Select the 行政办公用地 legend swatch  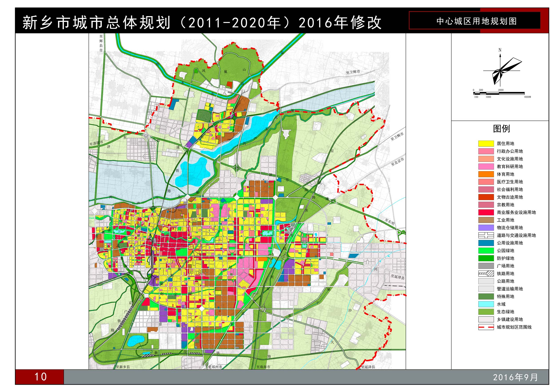[486, 151]
